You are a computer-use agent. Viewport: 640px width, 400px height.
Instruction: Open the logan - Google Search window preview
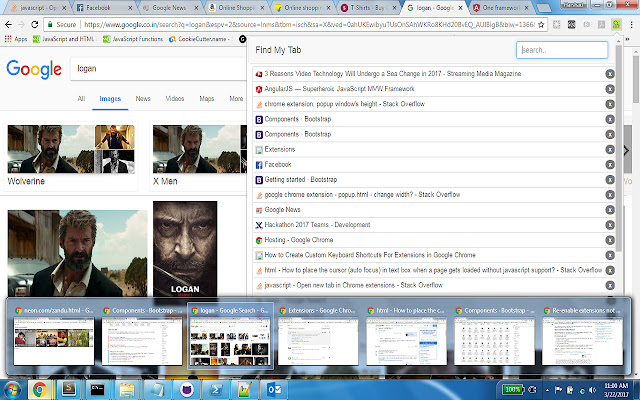[230, 336]
